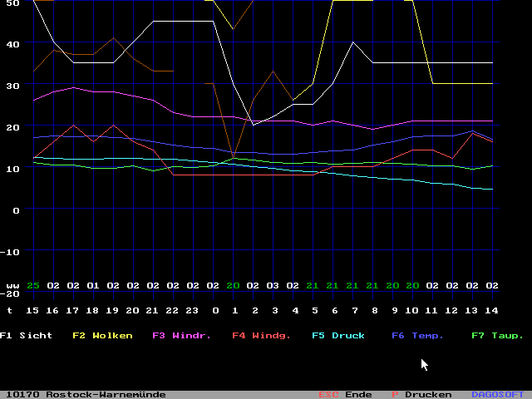The height and width of the screenshot is (399, 532).
Task: Select the ww code 01 at hour 18
Action: (x=93, y=286)
